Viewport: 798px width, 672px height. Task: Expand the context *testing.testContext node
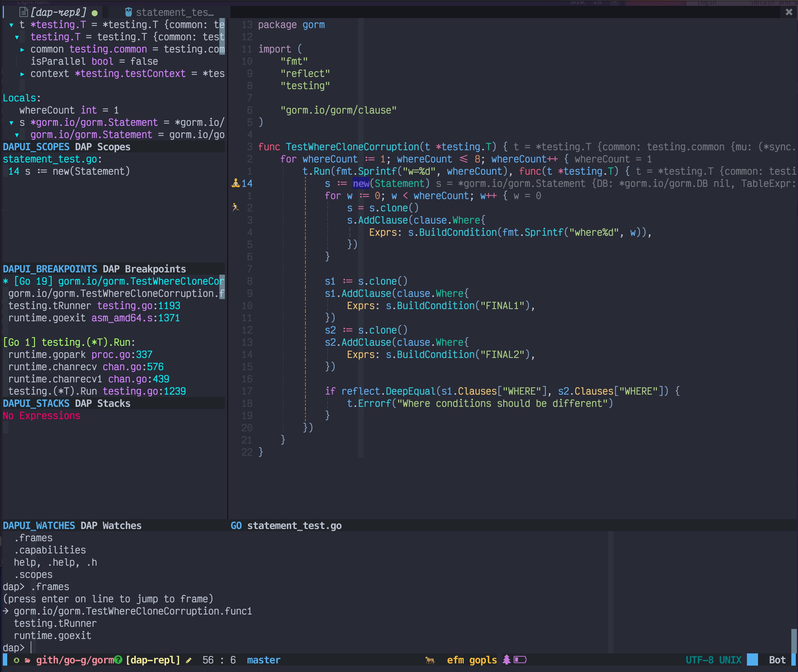(x=22, y=74)
